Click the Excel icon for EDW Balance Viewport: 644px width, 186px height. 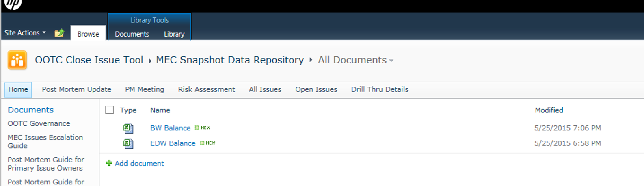[x=128, y=143]
